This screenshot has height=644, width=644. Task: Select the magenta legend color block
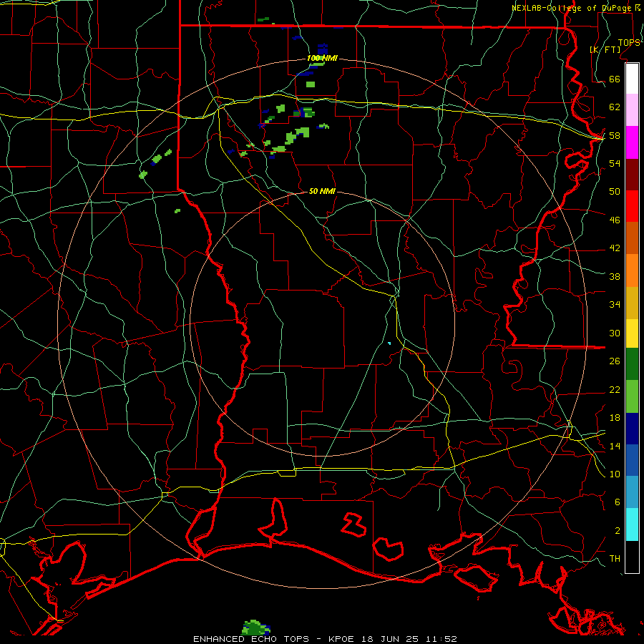632,142
